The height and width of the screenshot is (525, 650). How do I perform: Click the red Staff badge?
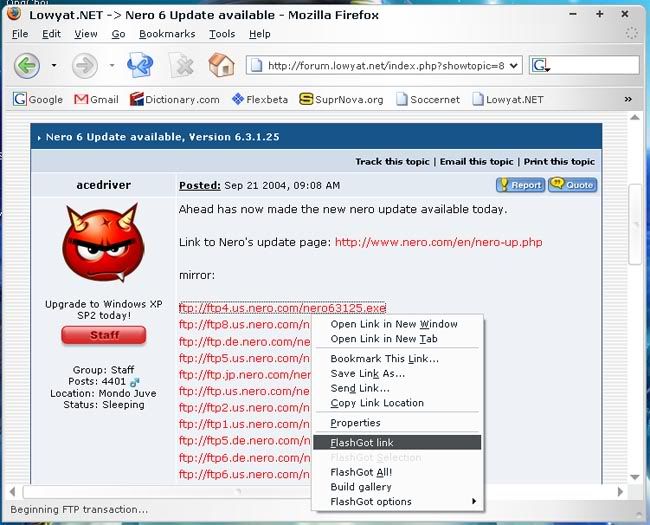click(x=104, y=335)
